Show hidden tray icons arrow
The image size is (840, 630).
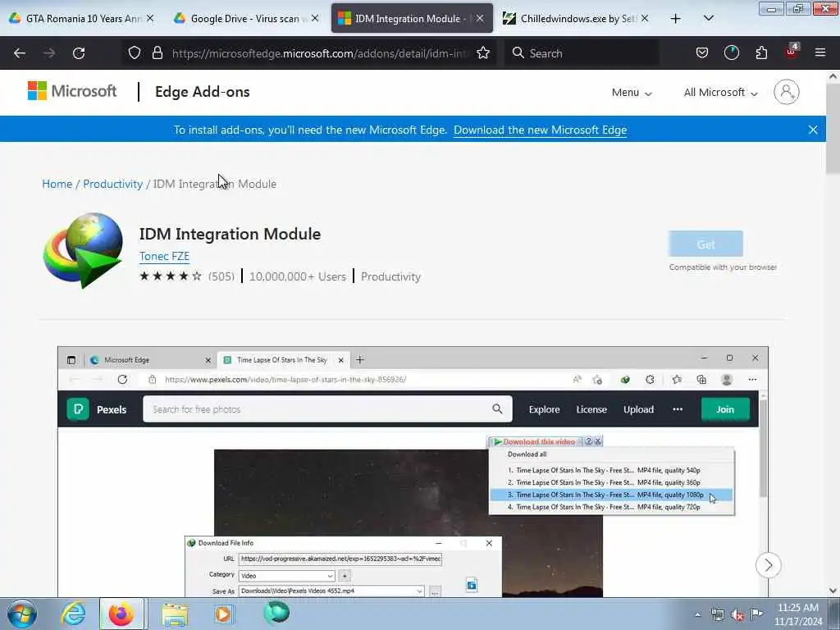click(697, 614)
